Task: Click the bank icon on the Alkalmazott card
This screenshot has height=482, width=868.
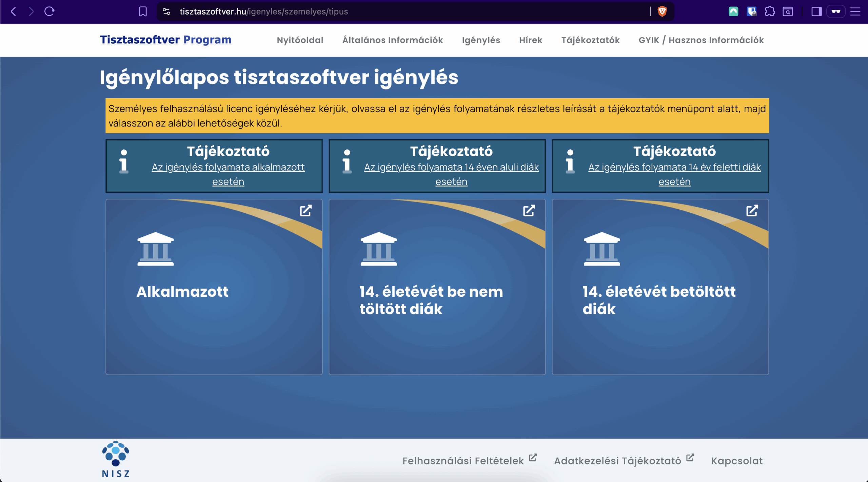Action: click(x=155, y=249)
